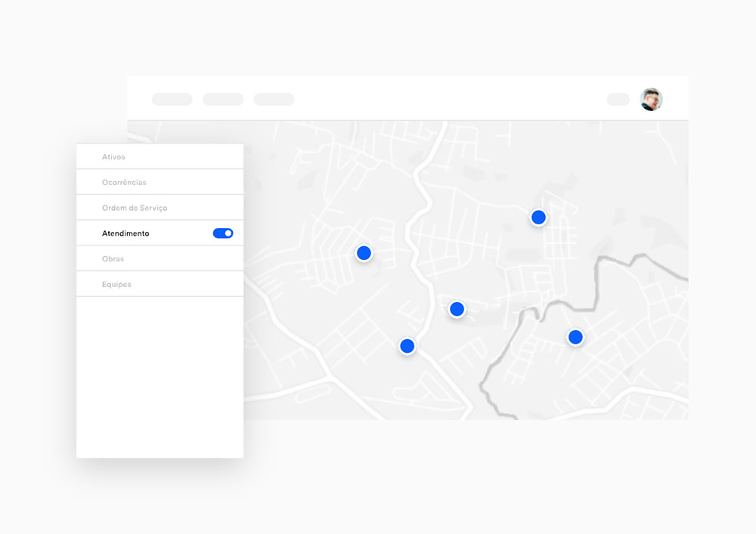Select the Atendimento menu label
This screenshot has width=756, height=534.
click(x=125, y=233)
